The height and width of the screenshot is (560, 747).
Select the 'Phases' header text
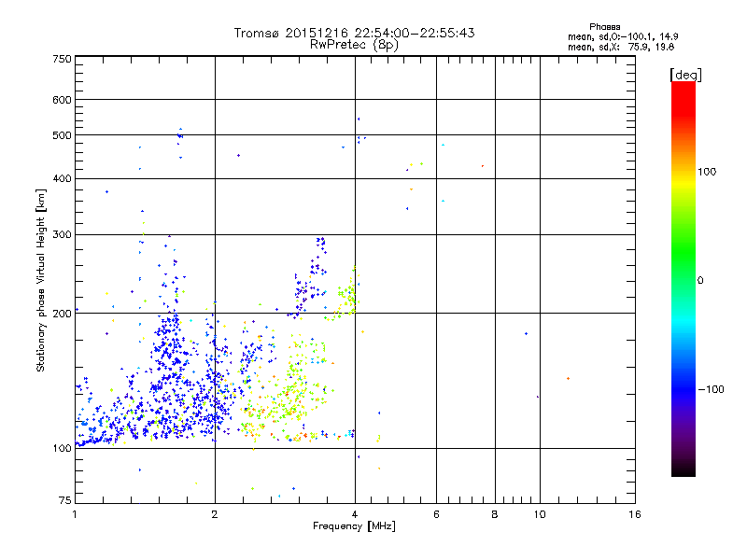click(x=604, y=27)
